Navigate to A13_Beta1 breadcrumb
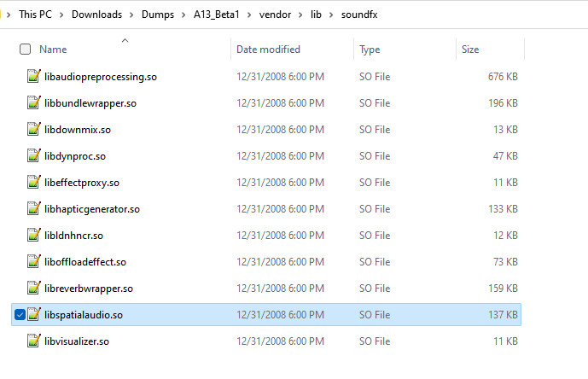Image resolution: width=588 pixels, height=379 pixels. (217, 15)
